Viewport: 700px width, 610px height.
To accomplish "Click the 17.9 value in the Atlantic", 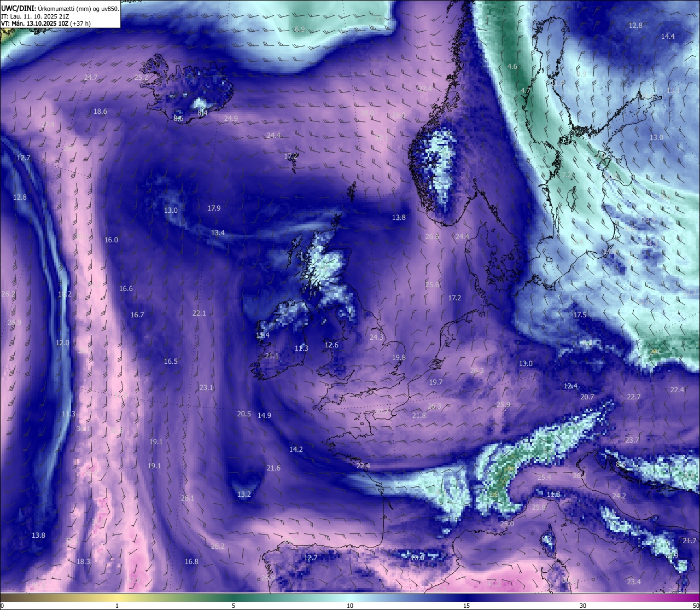I will 214,208.
